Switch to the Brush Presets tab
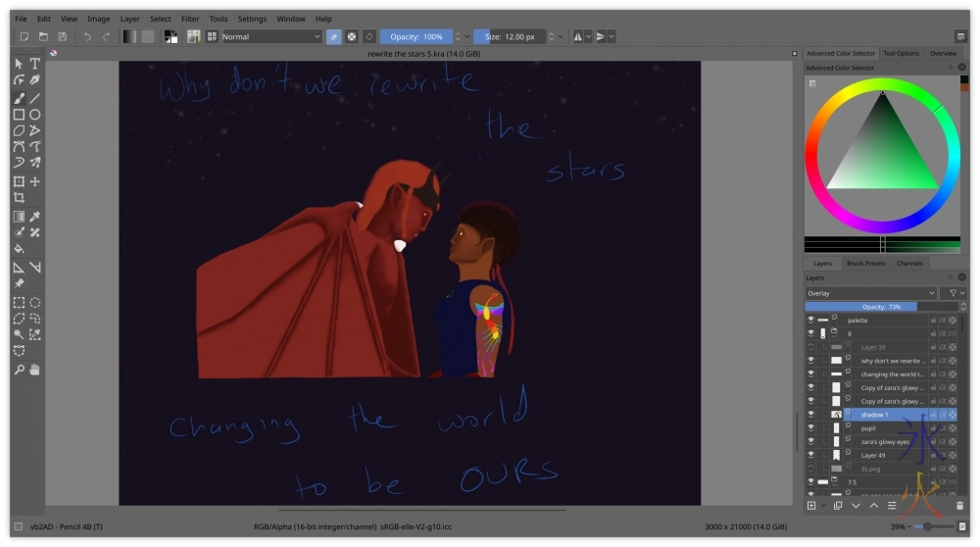Image resolution: width=980 pixels, height=547 pixels. (865, 264)
